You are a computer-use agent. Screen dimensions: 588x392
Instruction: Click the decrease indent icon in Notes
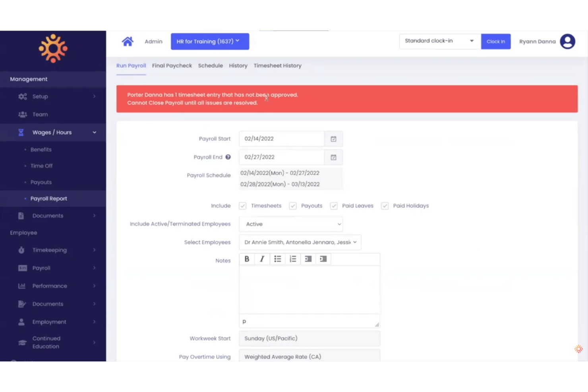click(308, 259)
